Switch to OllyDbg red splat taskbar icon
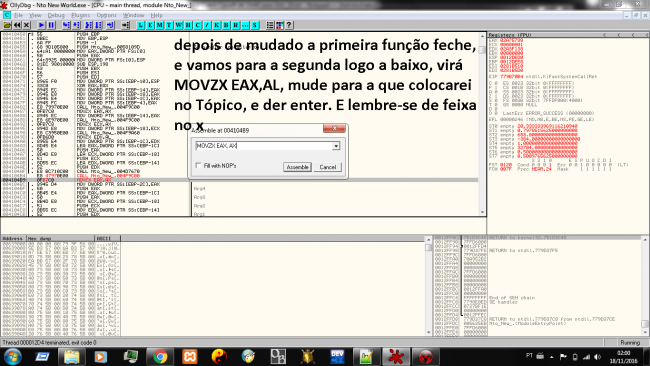 tap(396, 356)
